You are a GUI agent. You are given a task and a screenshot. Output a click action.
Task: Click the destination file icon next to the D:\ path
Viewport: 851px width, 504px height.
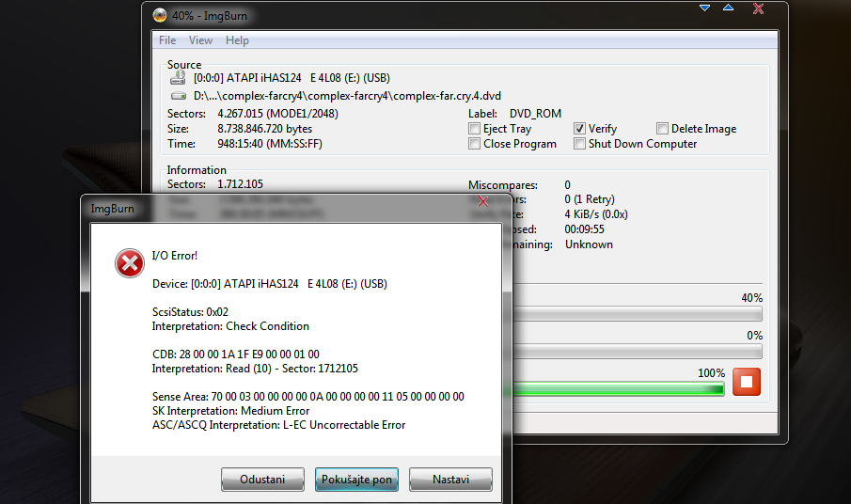pos(179,96)
